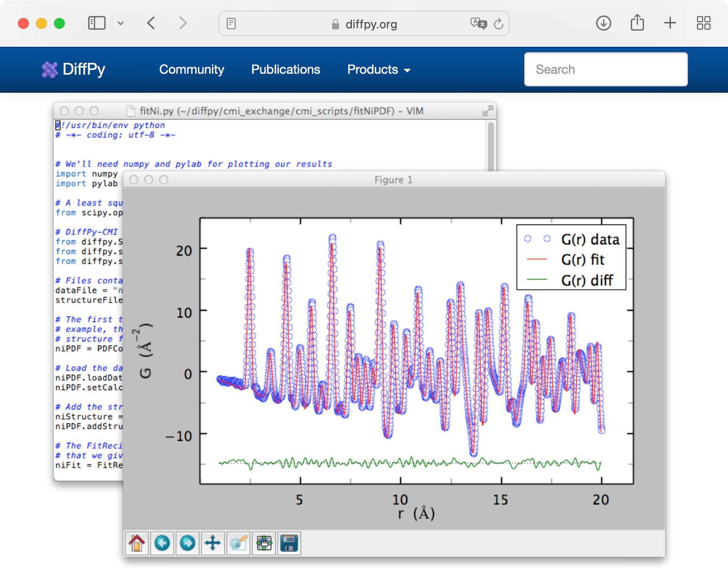The height and width of the screenshot is (575, 728).
Task: Click the VIM window fullscreen arrows icon
Action: (488, 111)
